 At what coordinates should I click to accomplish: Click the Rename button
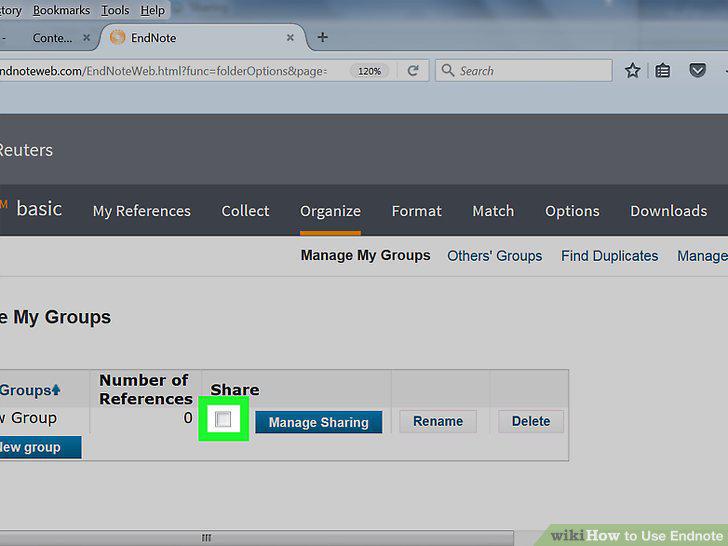point(438,421)
